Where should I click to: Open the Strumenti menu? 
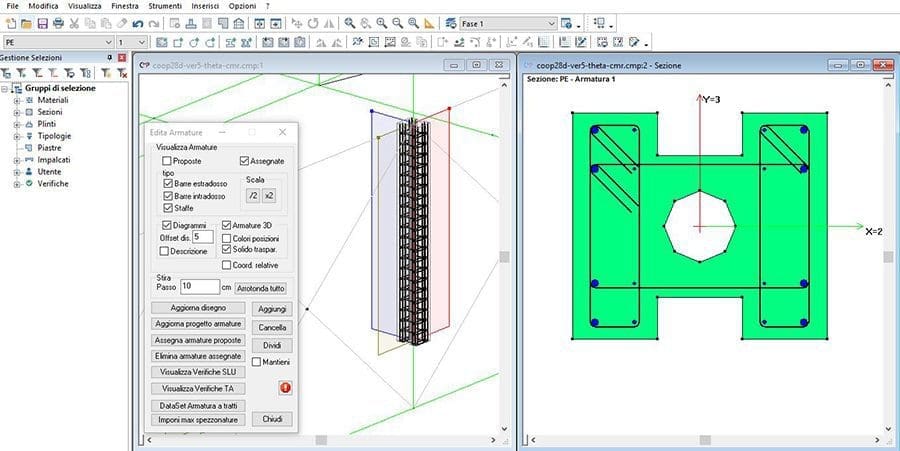point(165,6)
